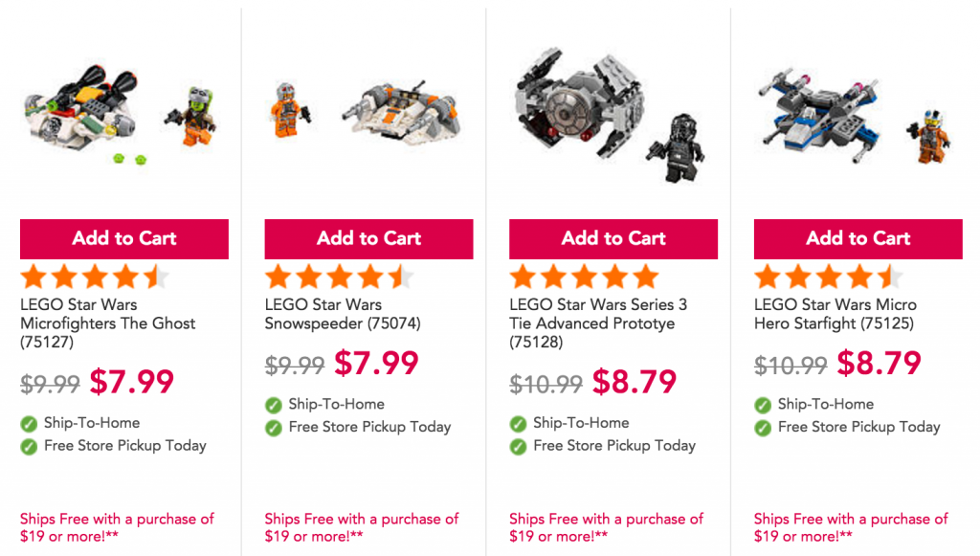This screenshot has height=556, width=980.
Task: Open LEGO Star Wars Series 3 Tie title
Action: point(598,323)
